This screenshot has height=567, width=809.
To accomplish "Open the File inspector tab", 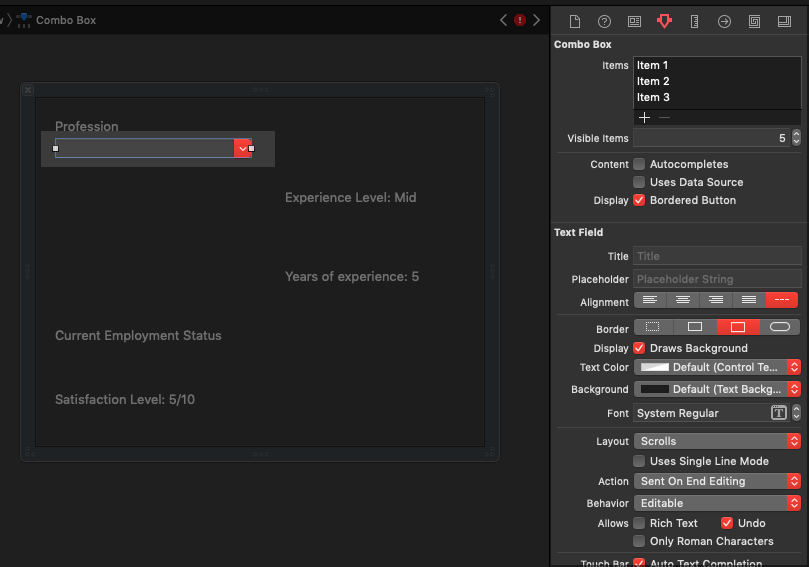I will [x=574, y=21].
